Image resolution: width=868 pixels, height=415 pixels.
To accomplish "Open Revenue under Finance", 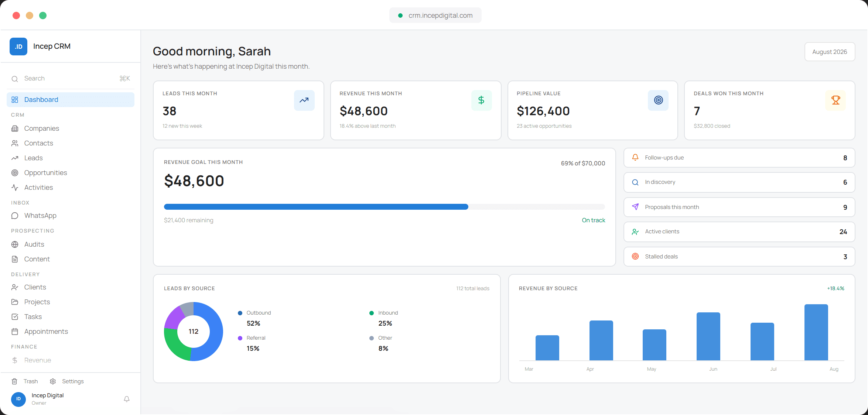I will pyautogui.click(x=71, y=360).
